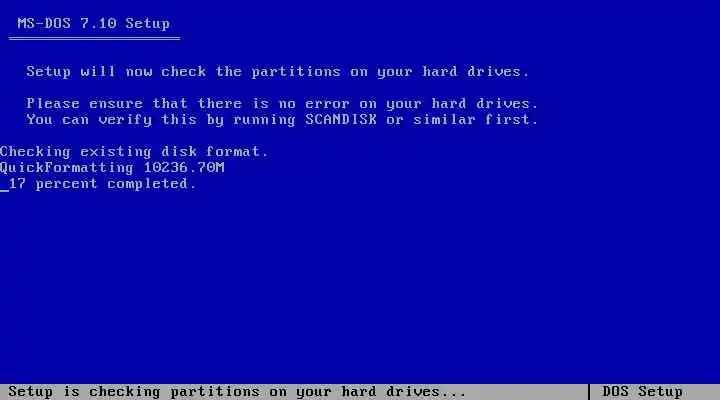Click 'Setup will now check the partitions' line
720x400 pixels.
point(277,72)
